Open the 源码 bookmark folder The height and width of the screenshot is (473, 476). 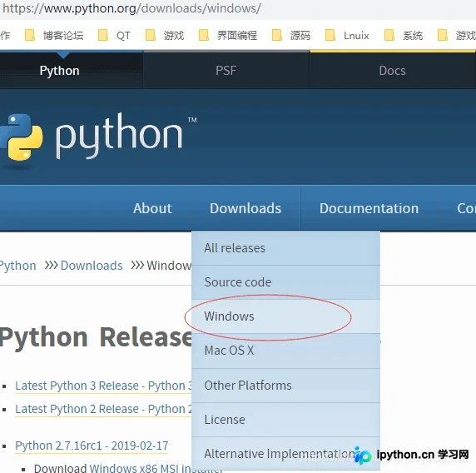(290, 35)
